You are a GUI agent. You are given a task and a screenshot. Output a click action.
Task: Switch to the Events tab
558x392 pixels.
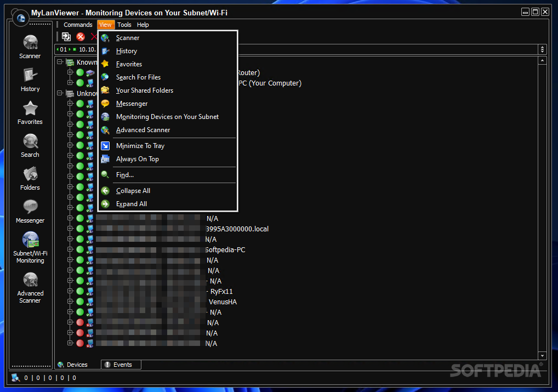[x=121, y=365]
